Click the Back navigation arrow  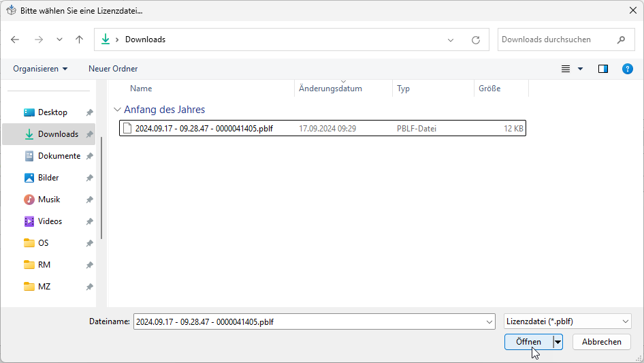click(x=15, y=40)
